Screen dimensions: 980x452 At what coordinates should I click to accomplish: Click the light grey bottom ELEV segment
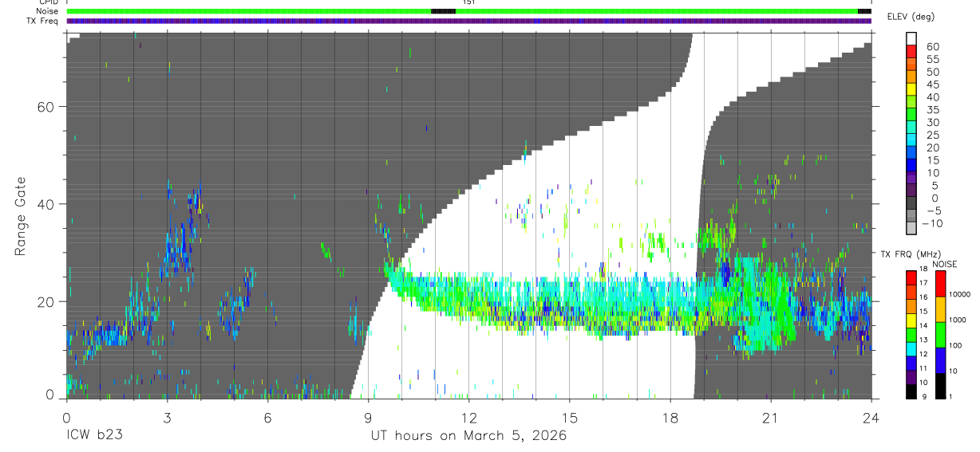tap(911, 230)
